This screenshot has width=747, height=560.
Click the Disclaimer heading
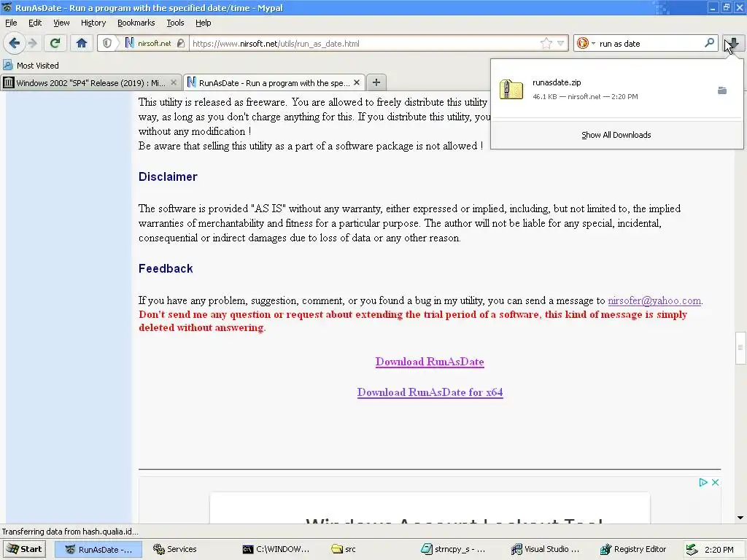point(168,176)
